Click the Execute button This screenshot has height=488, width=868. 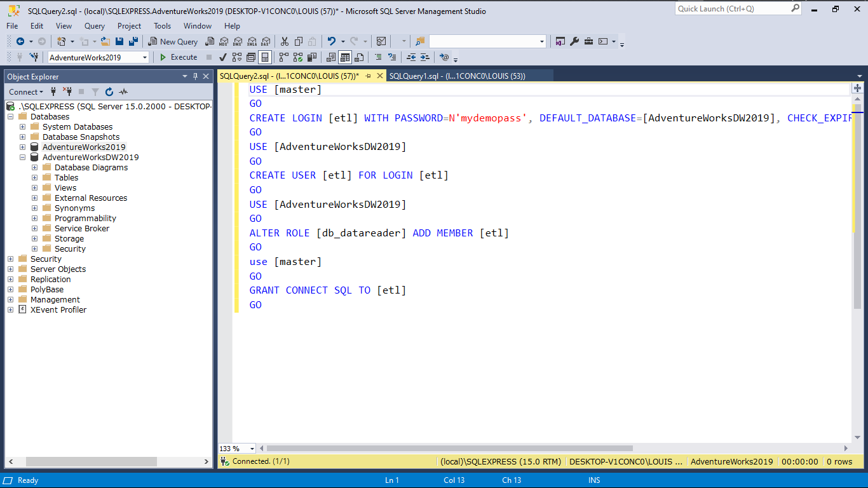click(x=178, y=57)
